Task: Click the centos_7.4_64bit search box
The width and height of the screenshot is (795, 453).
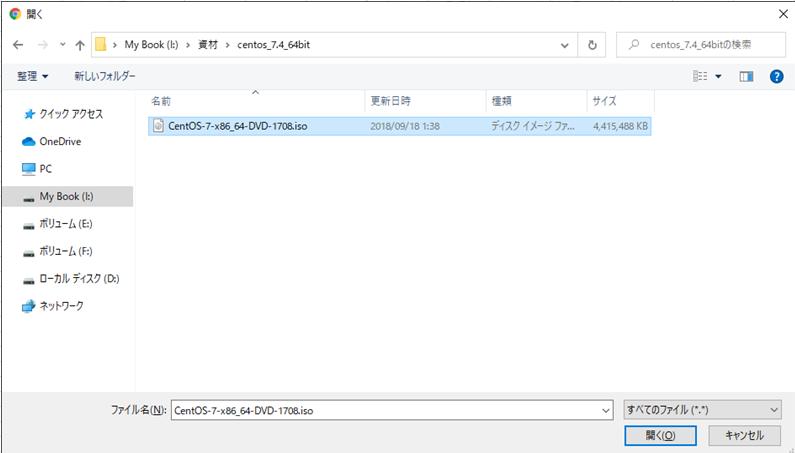Action: [701, 45]
